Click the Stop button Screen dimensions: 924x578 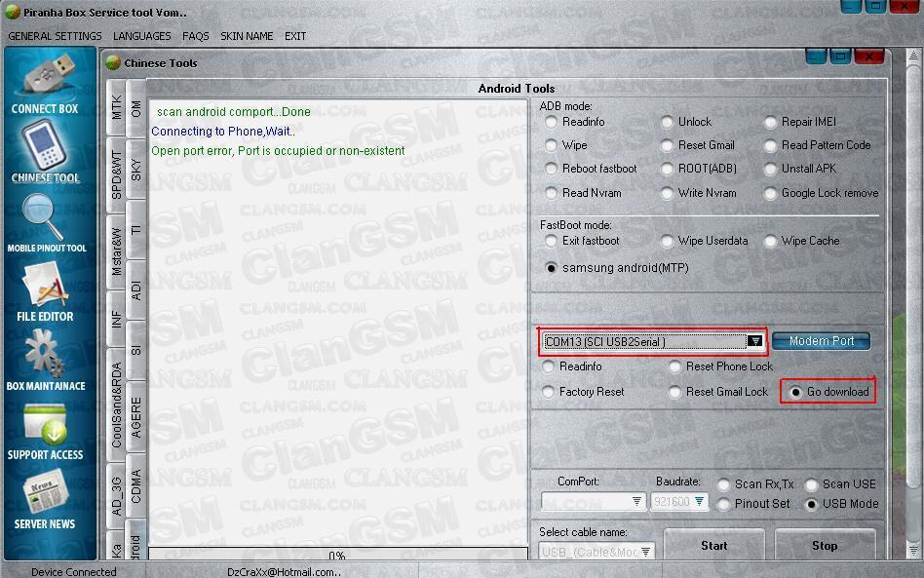pos(825,546)
